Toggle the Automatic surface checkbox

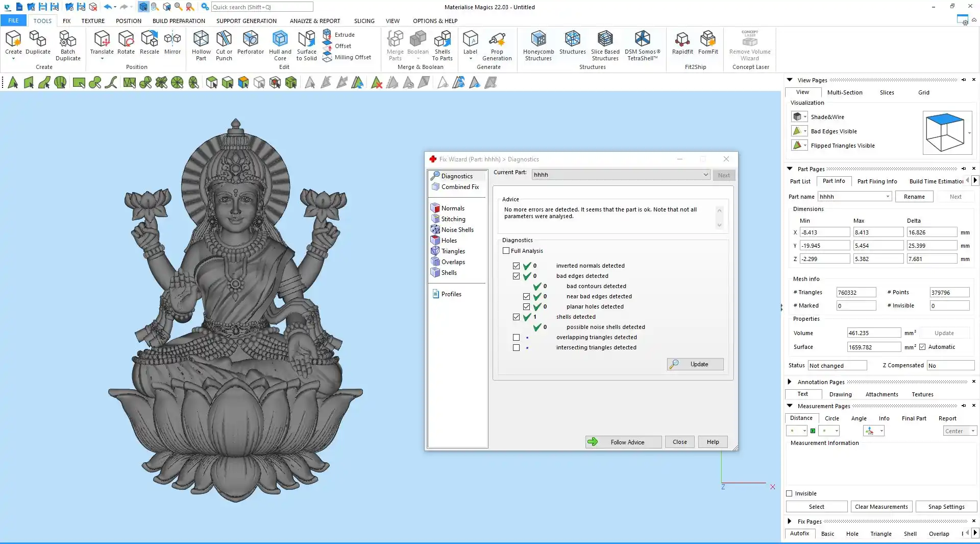point(922,347)
